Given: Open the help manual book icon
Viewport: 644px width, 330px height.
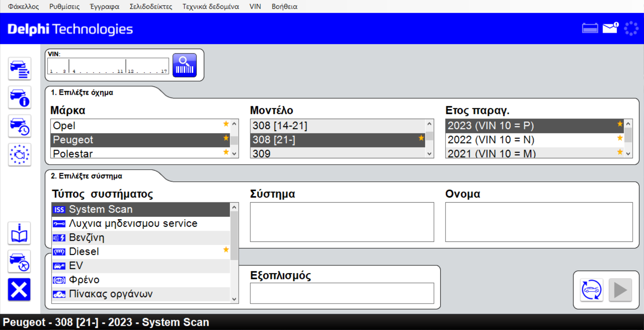Looking at the screenshot, I should coord(19,233).
